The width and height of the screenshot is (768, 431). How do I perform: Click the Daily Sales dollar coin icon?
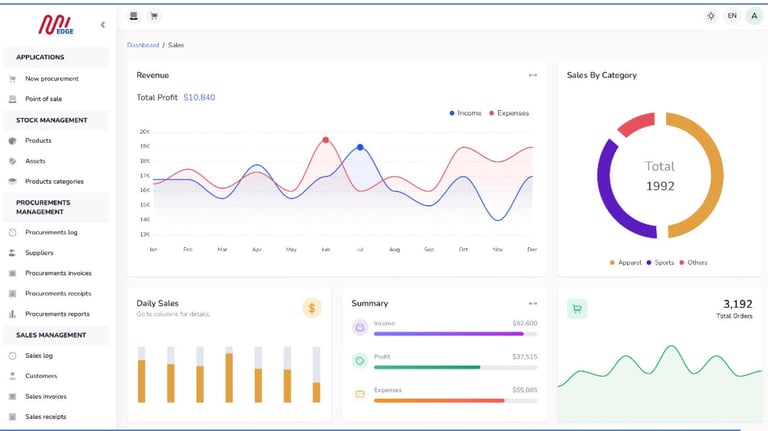312,308
